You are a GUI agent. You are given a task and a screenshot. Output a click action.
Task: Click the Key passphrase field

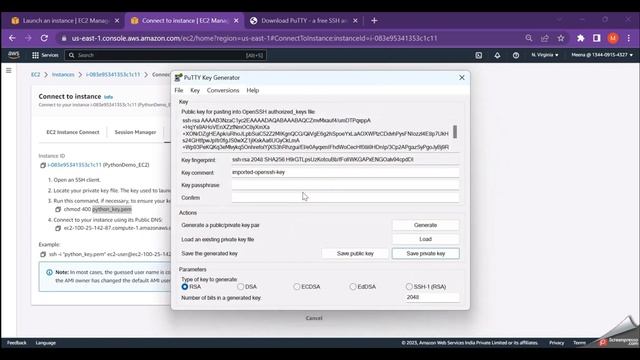[x=345, y=185]
